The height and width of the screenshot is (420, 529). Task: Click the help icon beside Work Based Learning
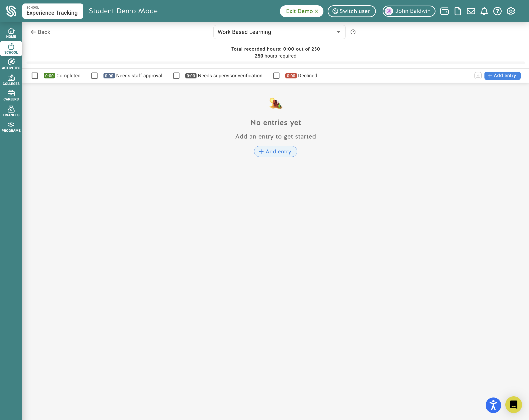point(353,32)
